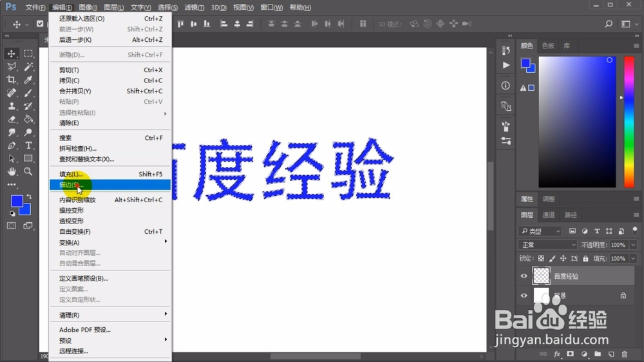Choose 填充(L)... menu item

click(x=110, y=174)
